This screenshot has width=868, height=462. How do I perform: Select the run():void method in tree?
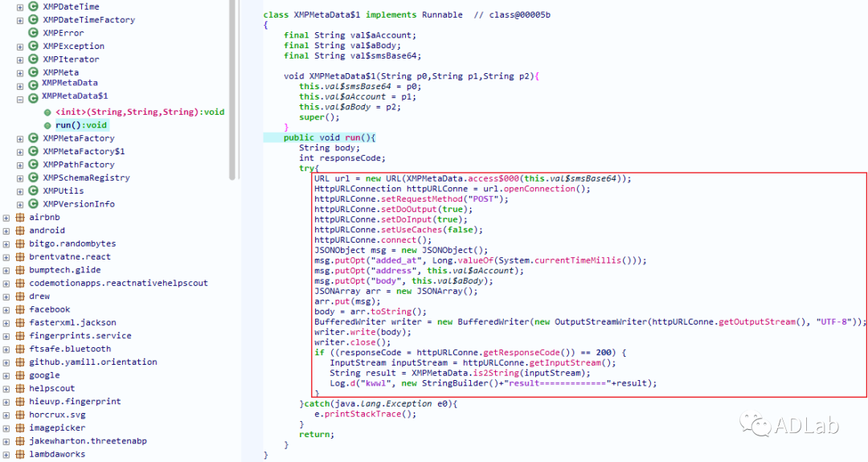(x=80, y=125)
